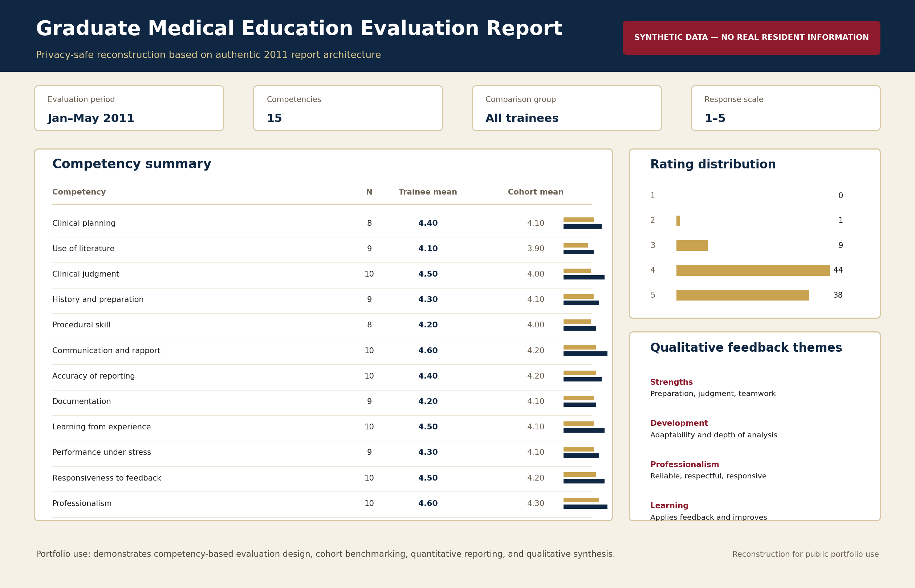Click the rating 5 distribution bar
915x588 pixels.
point(743,295)
